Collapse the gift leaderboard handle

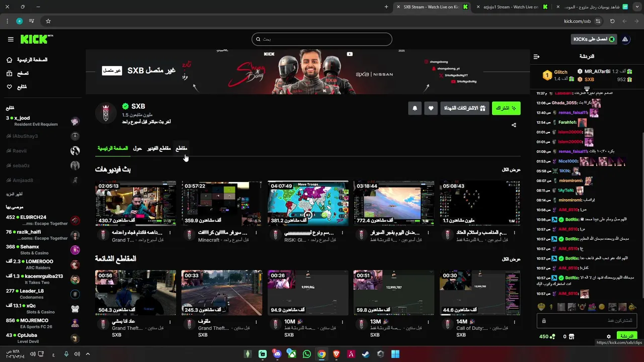pyautogui.click(x=587, y=89)
